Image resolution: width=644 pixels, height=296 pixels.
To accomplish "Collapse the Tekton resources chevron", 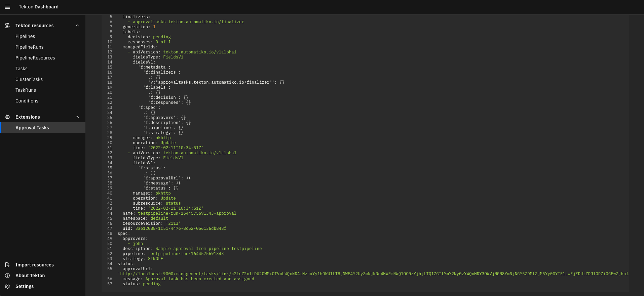I will 77,26.
